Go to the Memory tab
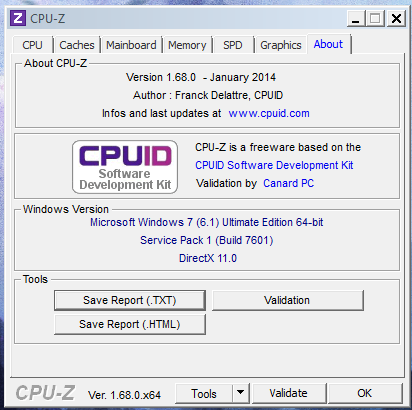412x410 pixels. tap(187, 45)
